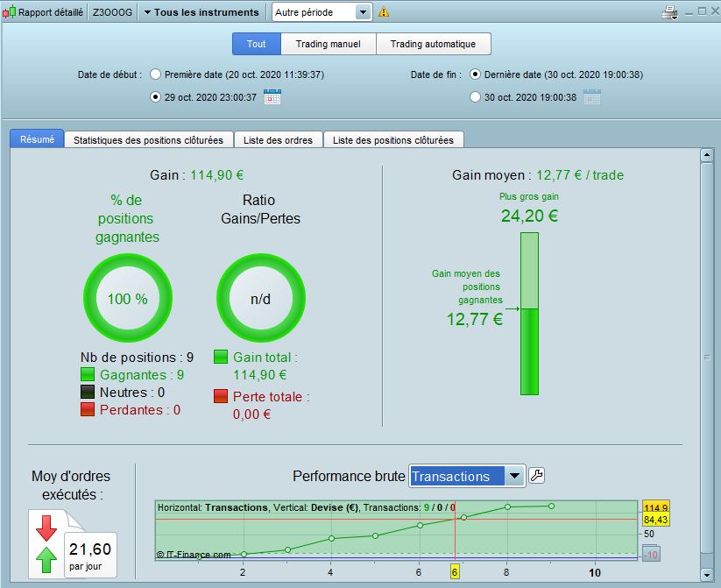This screenshot has height=588, width=721.
Task: Open chart settings wrench icon
Action: pos(537,475)
